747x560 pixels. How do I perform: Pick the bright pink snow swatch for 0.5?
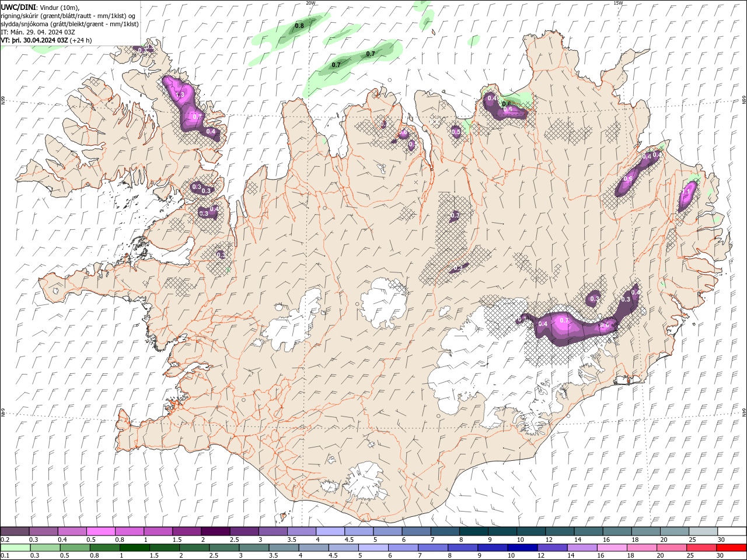100,531
